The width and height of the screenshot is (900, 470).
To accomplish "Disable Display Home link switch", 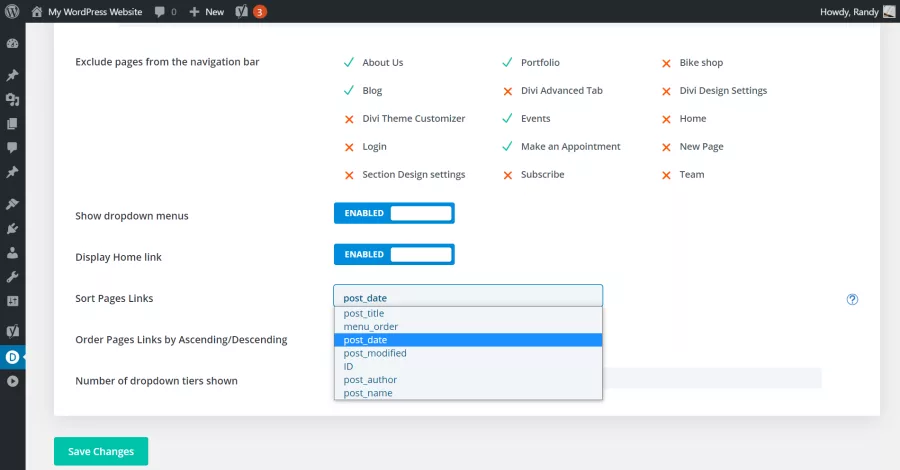I will click(x=394, y=254).
